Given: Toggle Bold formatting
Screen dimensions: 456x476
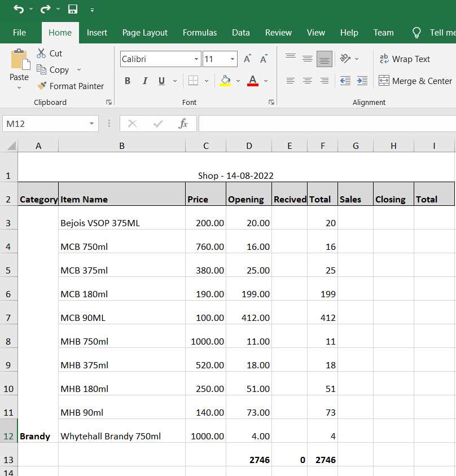Looking at the screenshot, I should click(128, 81).
